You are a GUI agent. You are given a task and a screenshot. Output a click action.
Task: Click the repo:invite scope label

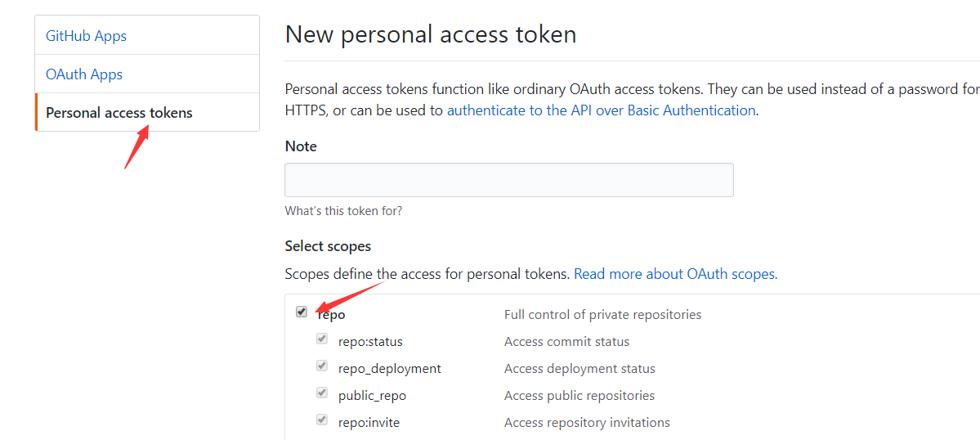369,423
